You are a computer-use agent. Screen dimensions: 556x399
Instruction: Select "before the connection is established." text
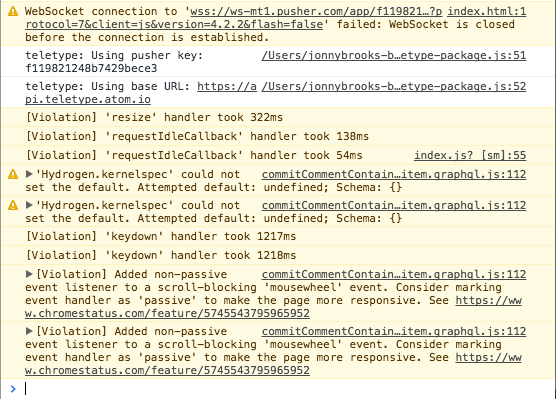147,38
